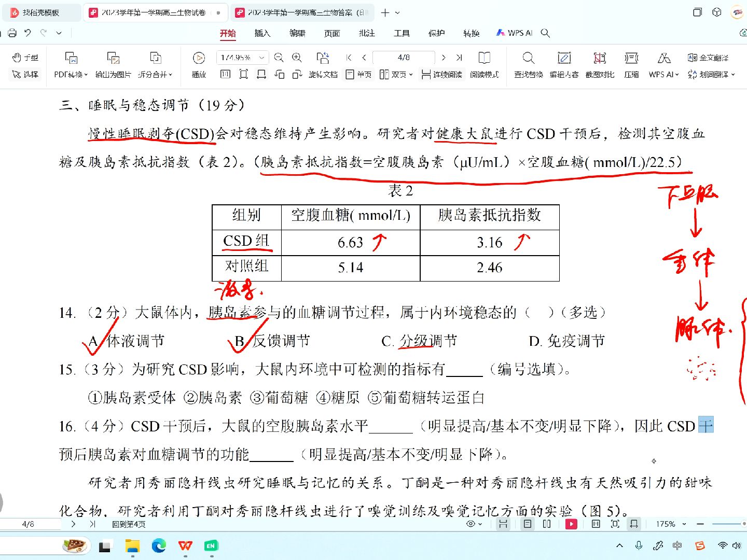Screen dimensions: 747x560
Task: Open File Explorer from the taskbar
Action: 132,545
